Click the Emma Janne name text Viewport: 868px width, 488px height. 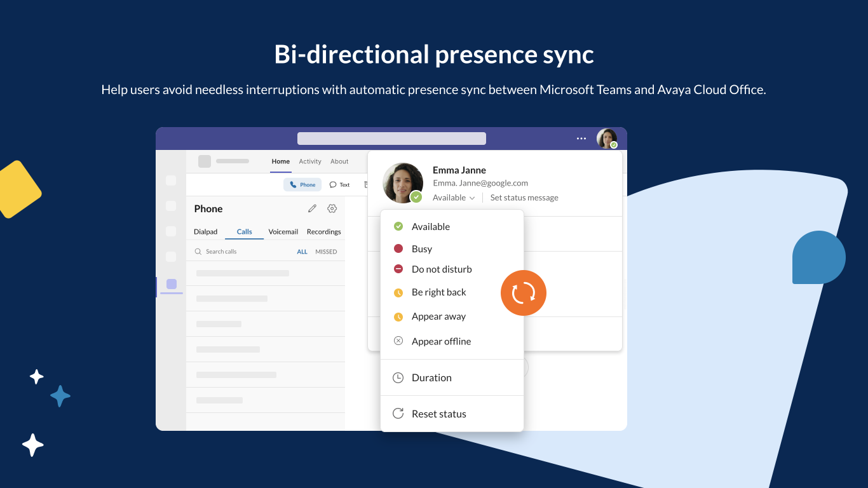459,170
